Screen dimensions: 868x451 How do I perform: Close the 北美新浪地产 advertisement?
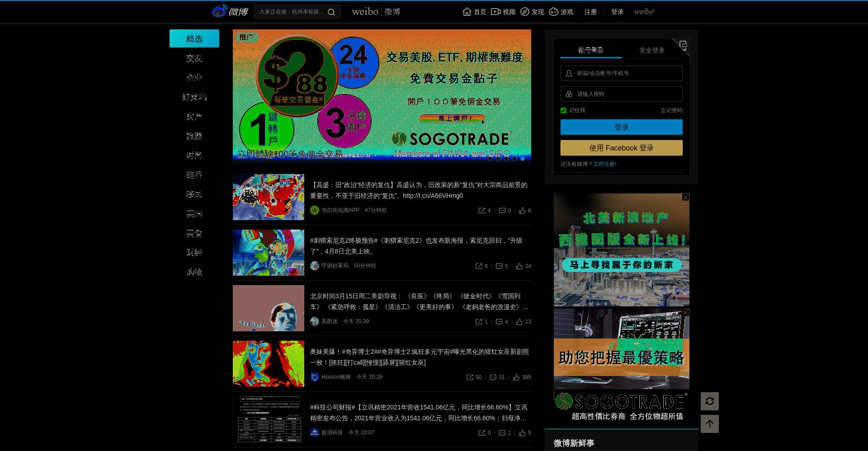point(686,197)
